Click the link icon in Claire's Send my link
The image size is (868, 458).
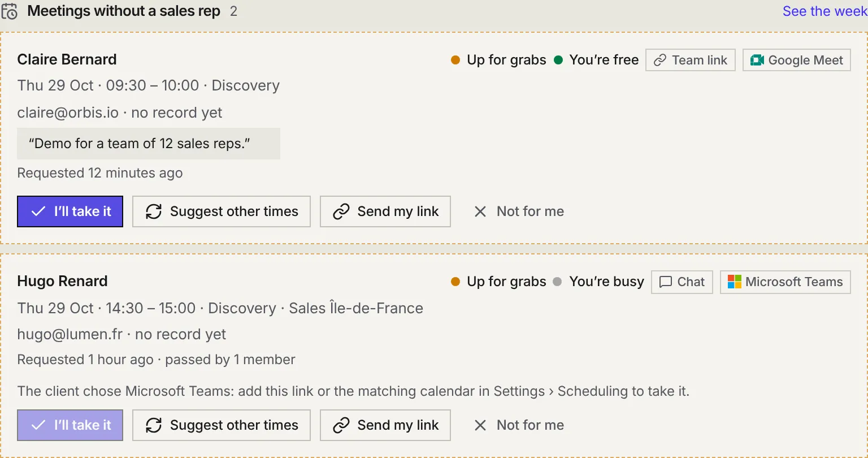[341, 211]
